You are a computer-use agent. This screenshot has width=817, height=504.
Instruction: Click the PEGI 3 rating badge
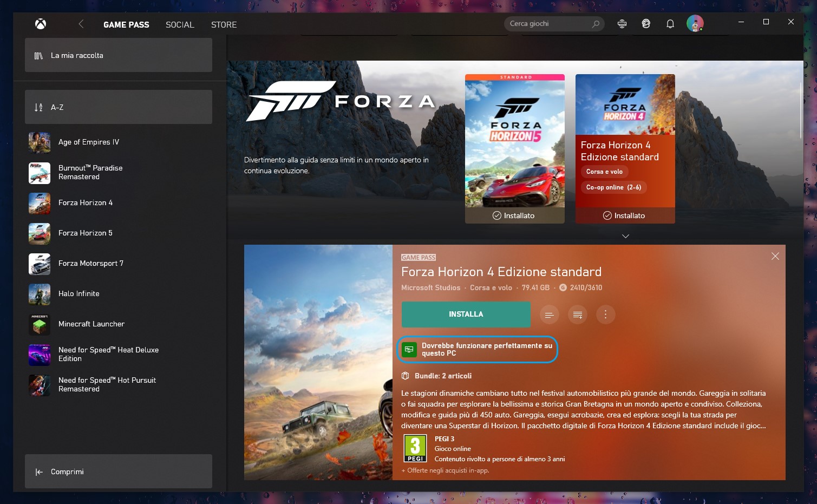point(415,448)
